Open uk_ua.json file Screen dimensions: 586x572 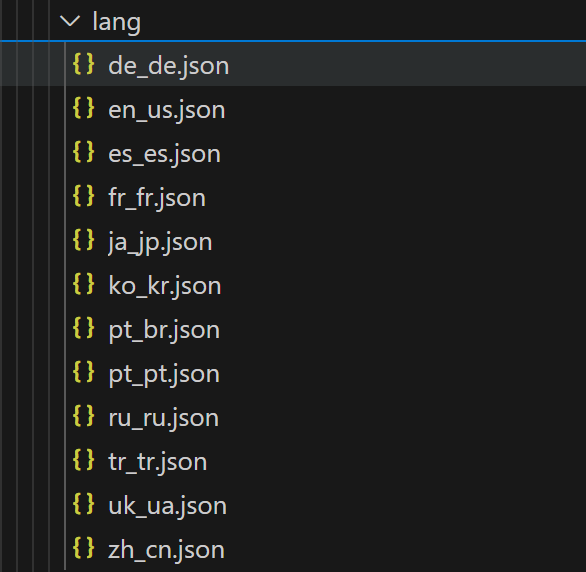pyautogui.click(x=167, y=506)
